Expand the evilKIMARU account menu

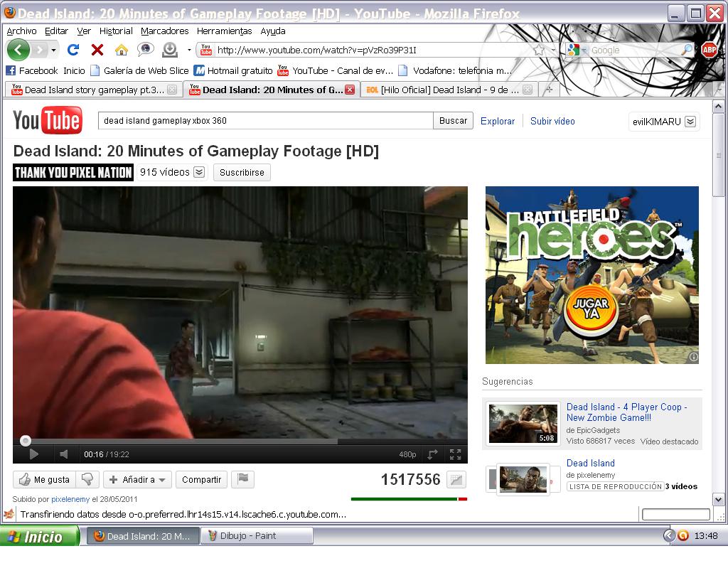pos(690,122)
